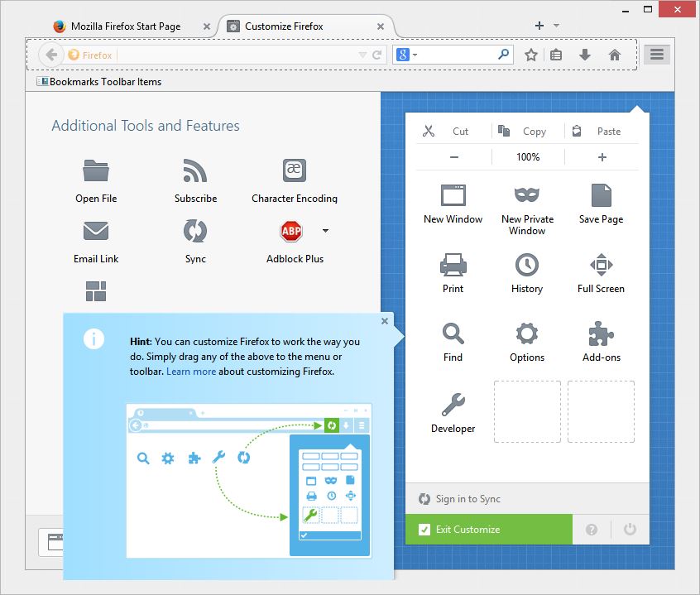Close the Mozilla Firefox Start Page tab

pos(206,26)
